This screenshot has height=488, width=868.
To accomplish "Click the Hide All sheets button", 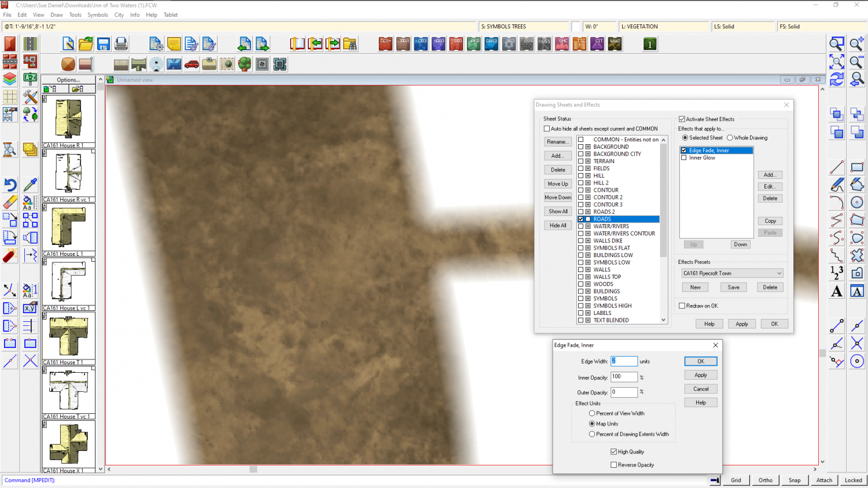I will (558, 225).
